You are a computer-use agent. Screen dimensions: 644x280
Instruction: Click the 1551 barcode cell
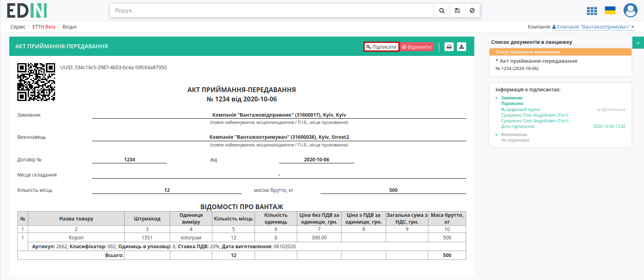pos(147,238)
